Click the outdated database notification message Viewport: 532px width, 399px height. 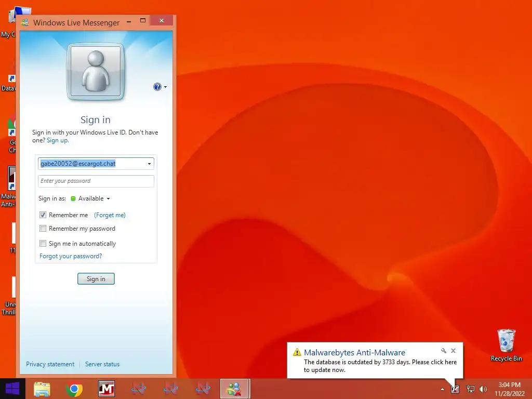(380, 366)
